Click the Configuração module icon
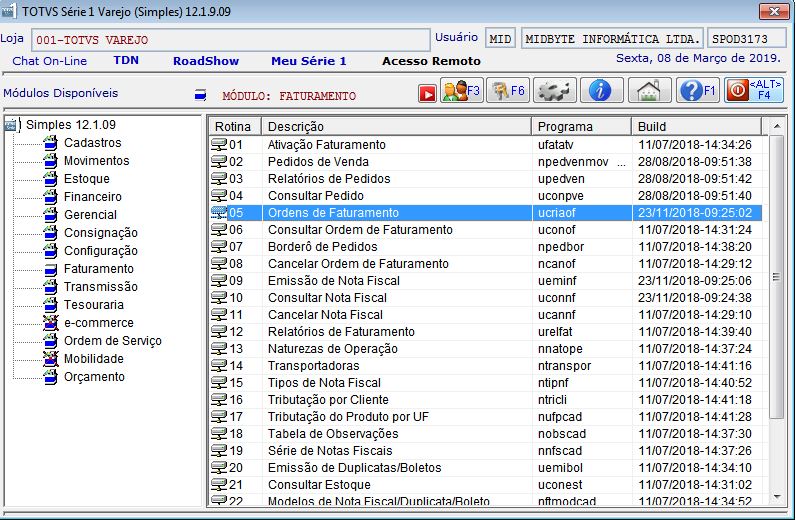Screen dimensions: 796x520 50,251
